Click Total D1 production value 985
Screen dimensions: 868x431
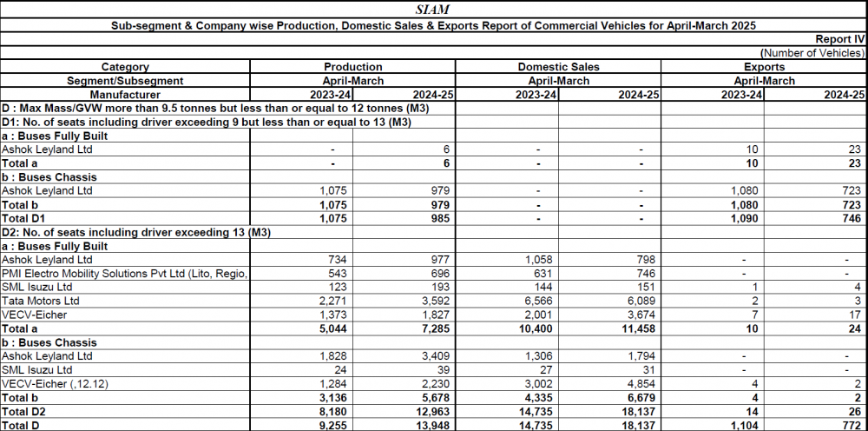(441, 218)
